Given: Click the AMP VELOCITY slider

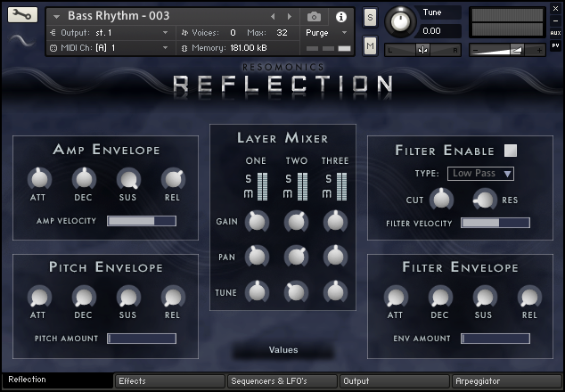Looking at the screenshot, I should coord(142,221).
